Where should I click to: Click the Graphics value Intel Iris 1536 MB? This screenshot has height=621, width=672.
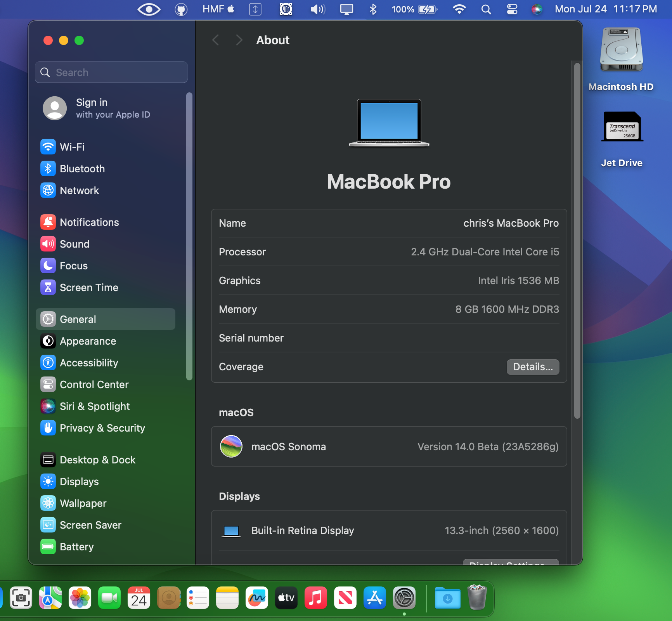pos(518,281)
